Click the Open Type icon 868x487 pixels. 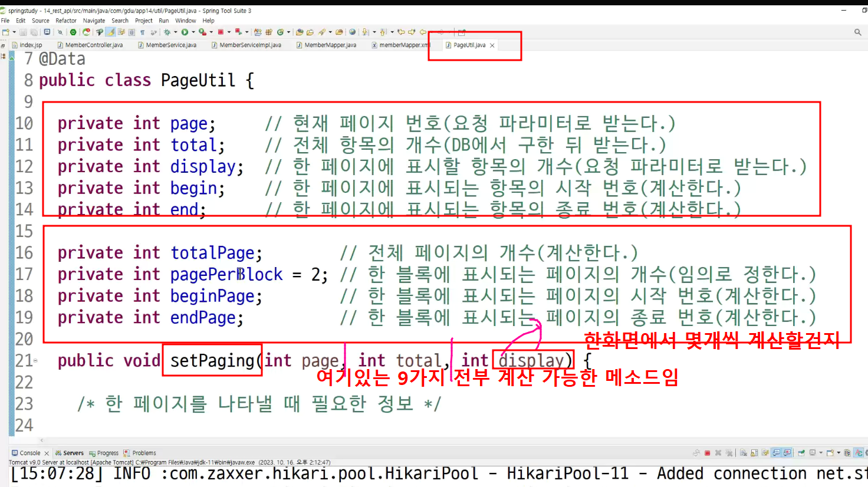(x=300, y=32)
